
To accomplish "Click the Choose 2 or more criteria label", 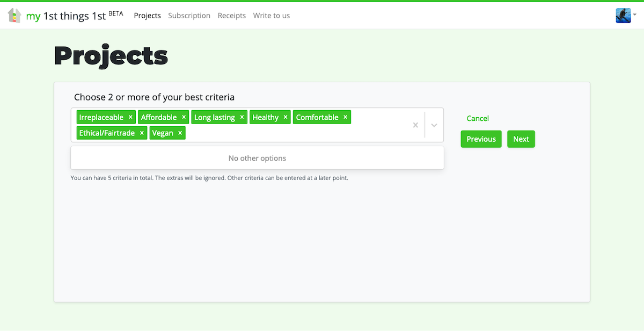I will [154, 97].
